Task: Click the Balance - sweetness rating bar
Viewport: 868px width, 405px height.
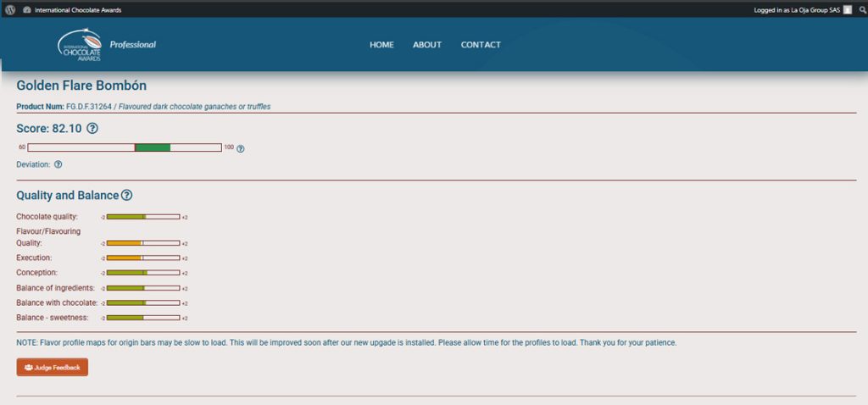Action: (x=142, y=318)
